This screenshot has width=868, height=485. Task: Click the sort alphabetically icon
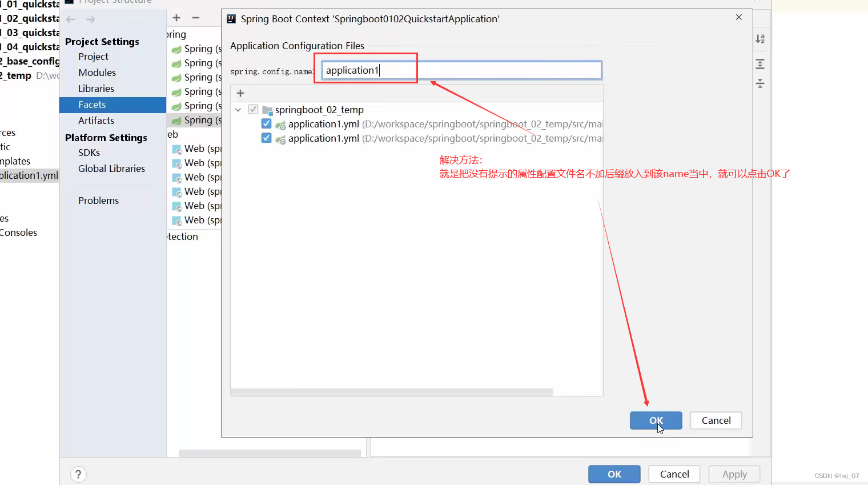[x=760, y=39]
